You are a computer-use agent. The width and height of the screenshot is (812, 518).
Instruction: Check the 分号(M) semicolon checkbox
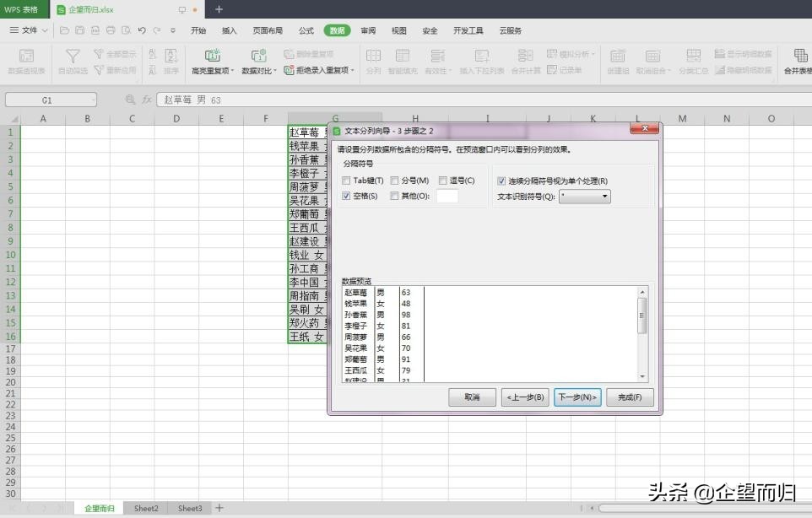(394, 181)
